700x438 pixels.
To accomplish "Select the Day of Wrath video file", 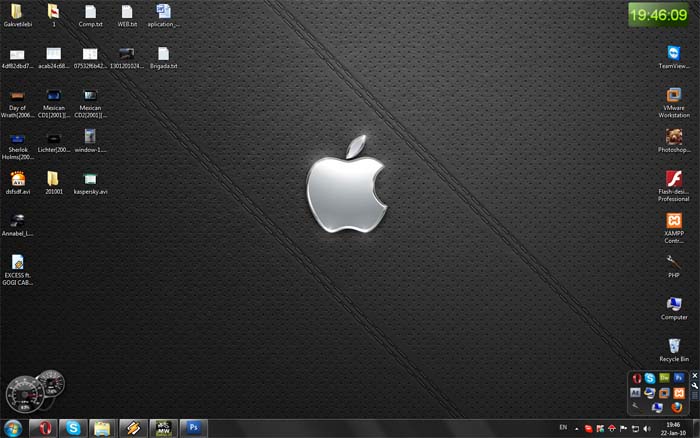I will click(17, 104).
